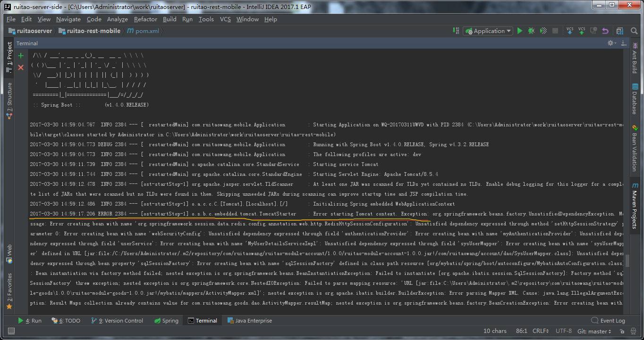Select the Terminal tool window tab
Image resolution: width=644 pixels, height=340 pixels.
(203, 321)
